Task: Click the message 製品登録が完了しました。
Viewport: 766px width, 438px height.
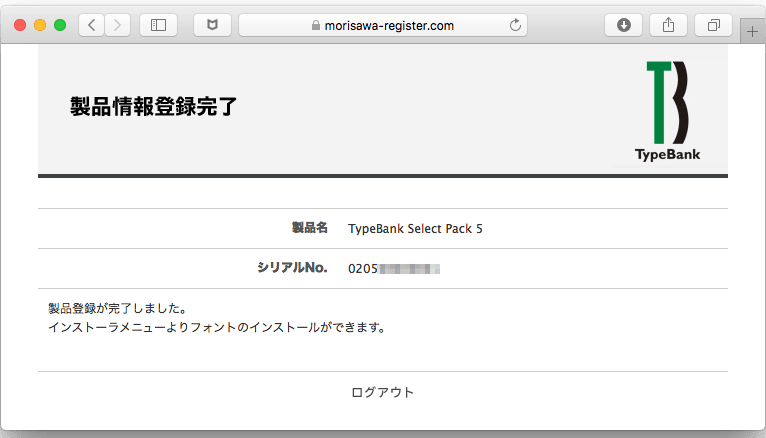Action: click(117, 309)
